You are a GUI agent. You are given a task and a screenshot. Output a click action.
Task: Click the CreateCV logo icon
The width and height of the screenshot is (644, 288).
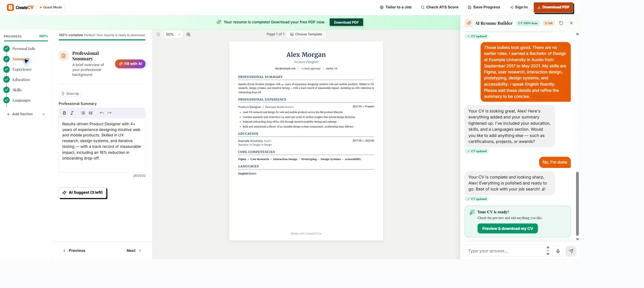tap(10, 7)
